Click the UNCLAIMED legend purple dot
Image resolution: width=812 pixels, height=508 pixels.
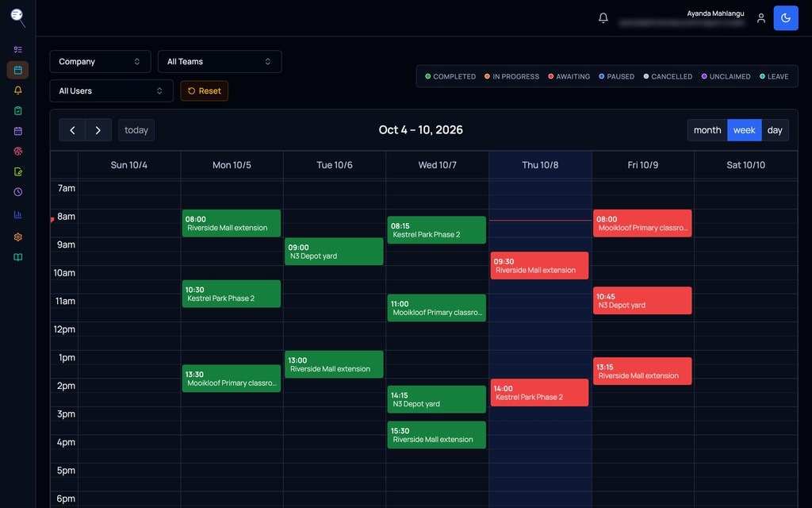point(704,76)
